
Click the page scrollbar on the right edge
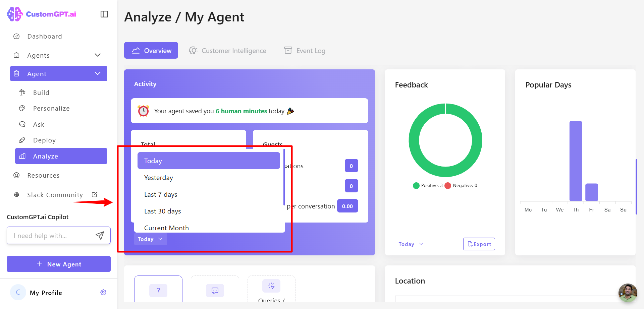636,187
